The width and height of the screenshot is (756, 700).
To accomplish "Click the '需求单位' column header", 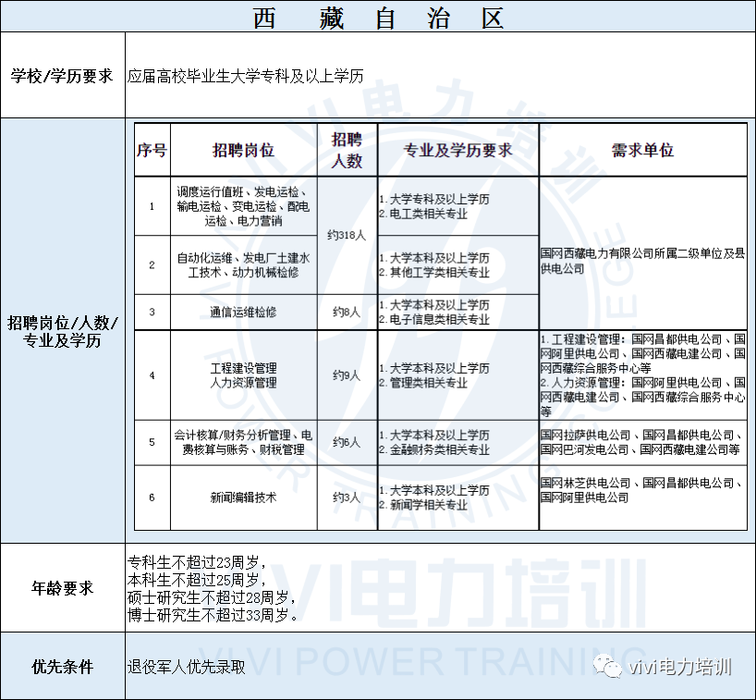I will [x=642, y=150].
